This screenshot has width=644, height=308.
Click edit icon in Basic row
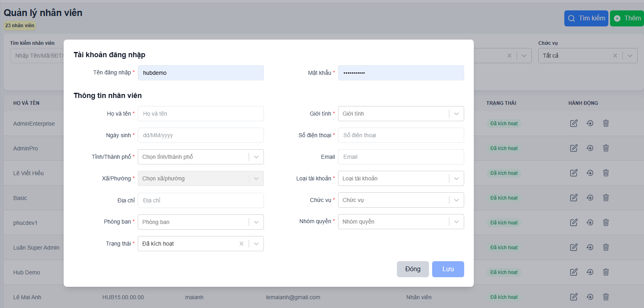pos(574,198)
